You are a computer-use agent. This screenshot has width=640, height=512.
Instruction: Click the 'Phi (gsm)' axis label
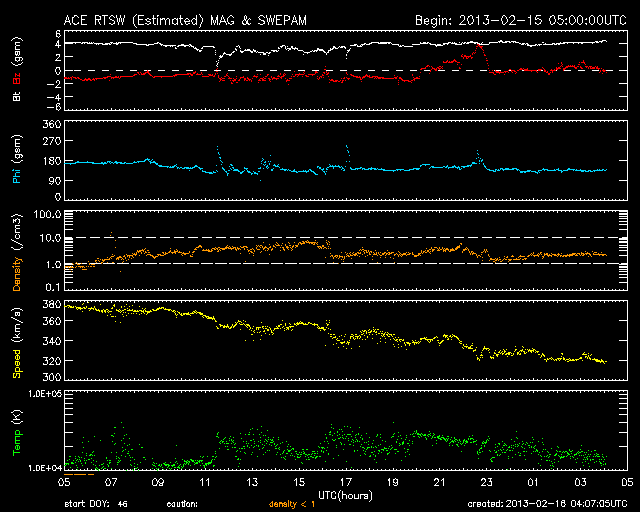point(17,159)
